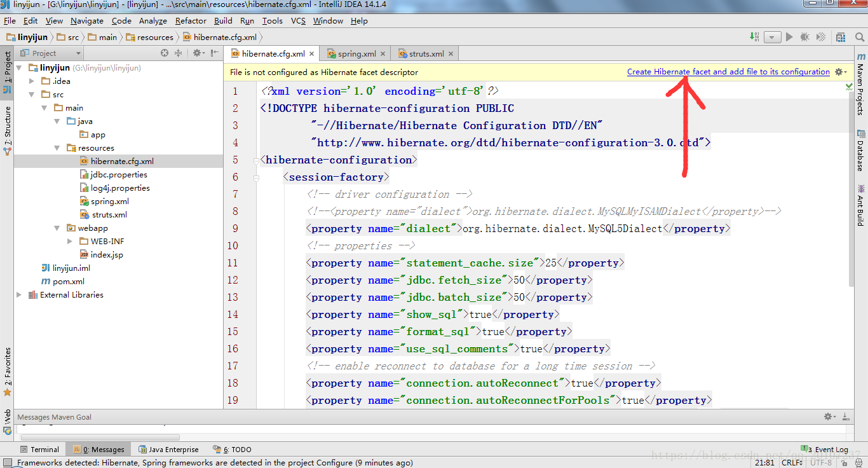Select jdbc.properties in project tree
868x468 pixels.
[x=114, y=174]
